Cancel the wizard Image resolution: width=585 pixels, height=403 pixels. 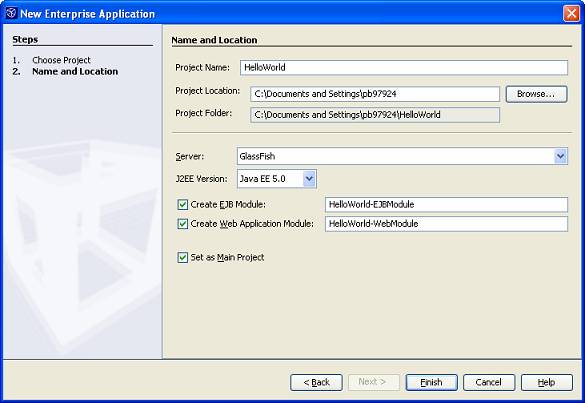pyautogui.click(x=489, y=382)
